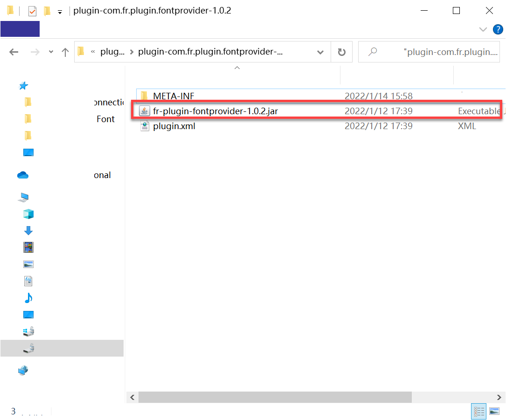Viewport: 506px width, 420px height.
Task: Select the Quick access star icon
Action: [x=24, y=85]
